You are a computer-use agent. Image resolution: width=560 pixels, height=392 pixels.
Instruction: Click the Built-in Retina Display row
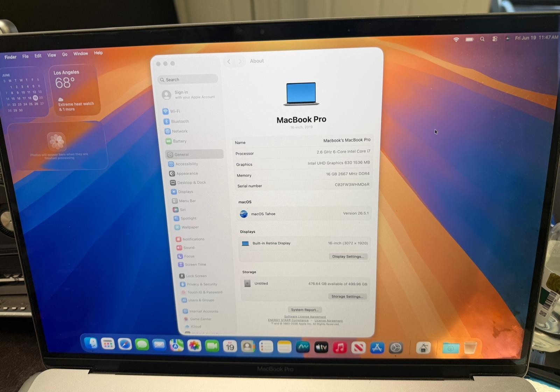pyautogui.click(x=304, y=243)
